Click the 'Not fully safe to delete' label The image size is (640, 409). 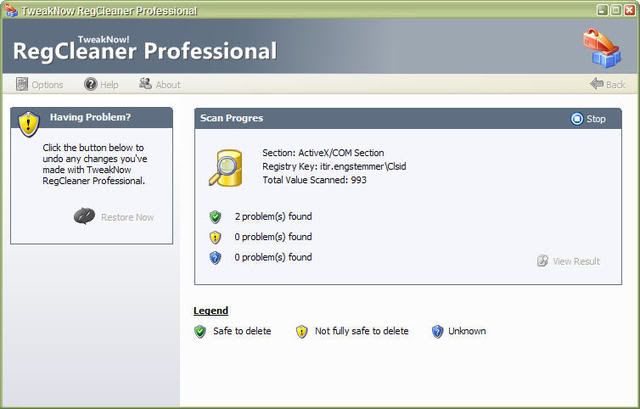coord(361,331)
